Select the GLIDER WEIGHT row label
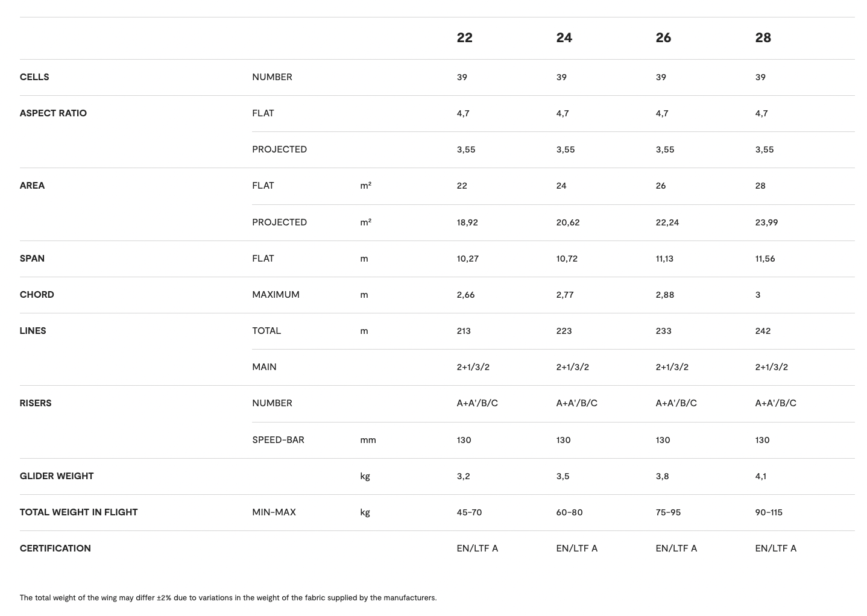867x616 pixels. [x=57, y=476]
